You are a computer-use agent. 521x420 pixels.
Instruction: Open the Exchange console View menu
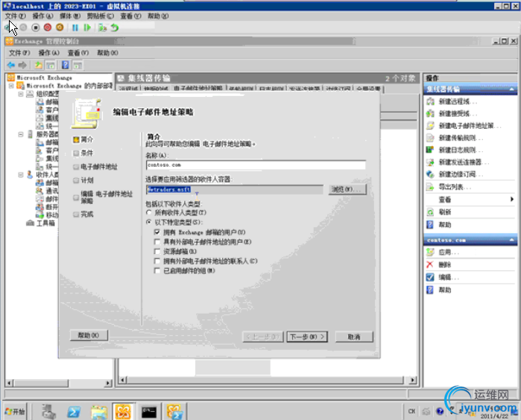(x=78, y=53)
